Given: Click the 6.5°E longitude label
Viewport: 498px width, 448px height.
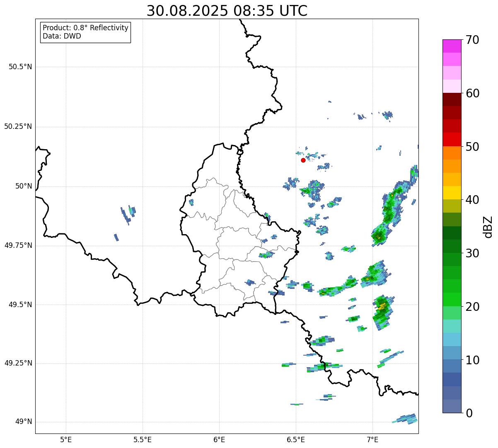Looking at the screenshot, I should [x=296, y=439].
